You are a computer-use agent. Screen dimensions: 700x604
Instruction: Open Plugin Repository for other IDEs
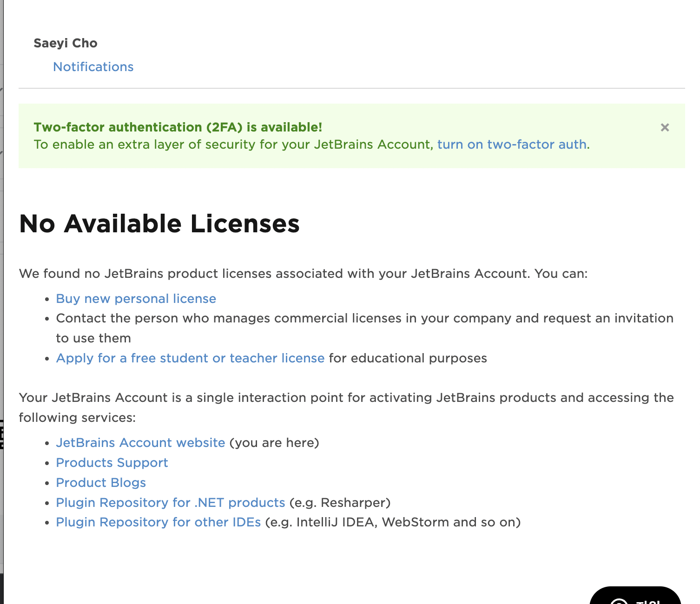pos(158,522)
